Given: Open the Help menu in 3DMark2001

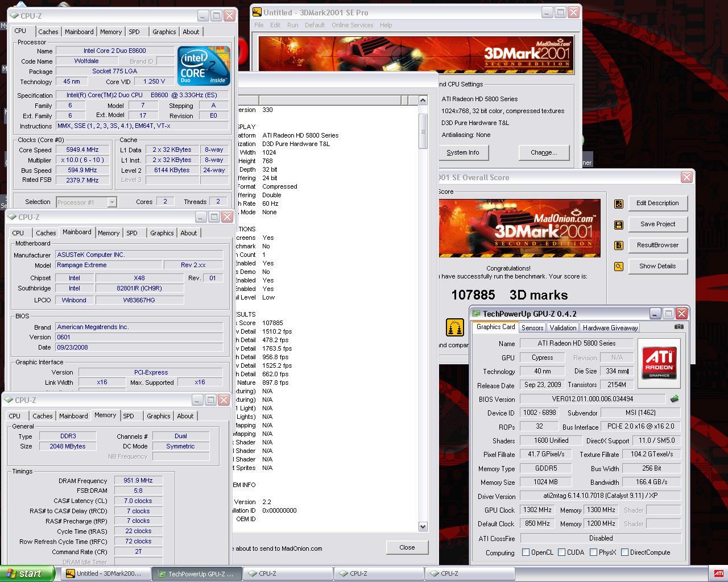Looking at the screenshot, I should click(x=386, y=25).
